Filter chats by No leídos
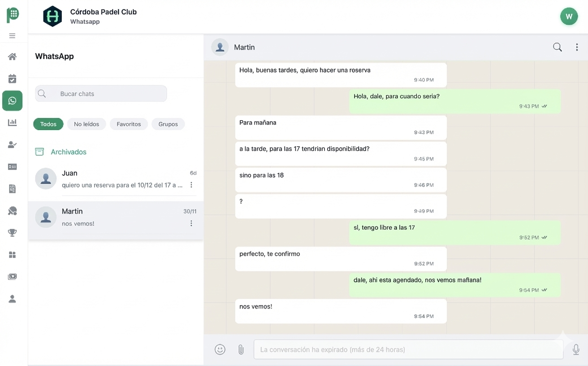 [86, 124]
